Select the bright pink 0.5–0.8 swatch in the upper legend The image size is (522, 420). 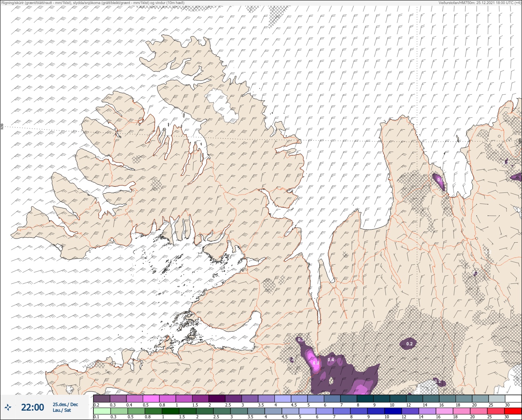(x=151, y=398)
